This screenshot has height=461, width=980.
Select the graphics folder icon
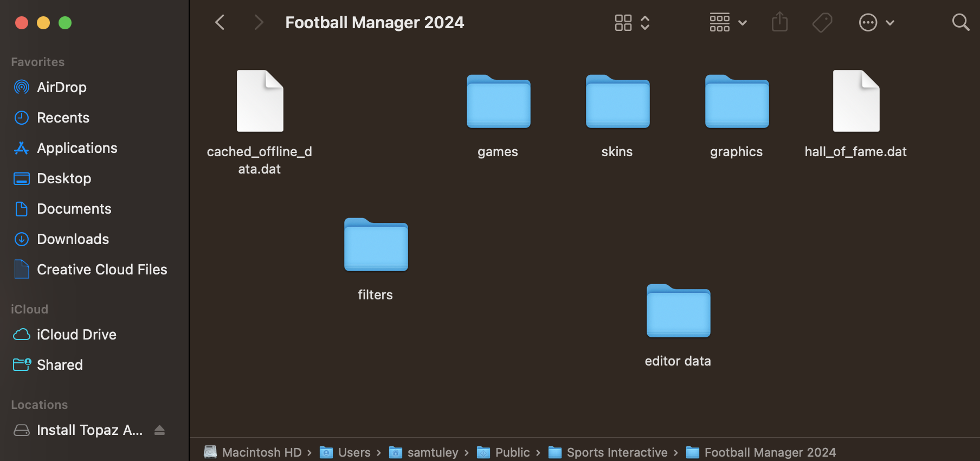(x=737, y=101)
